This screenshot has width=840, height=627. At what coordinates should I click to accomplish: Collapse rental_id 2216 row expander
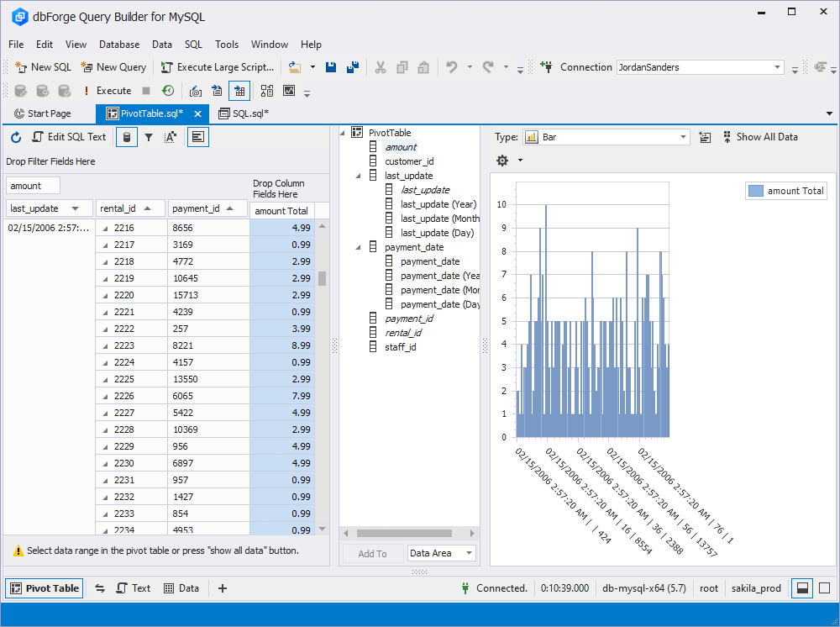105,229
